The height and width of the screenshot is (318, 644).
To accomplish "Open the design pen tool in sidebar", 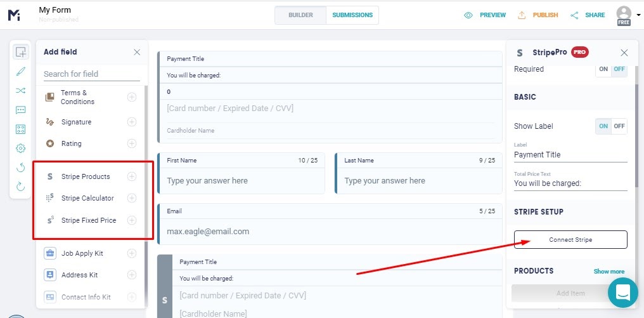I will (x=21, y=71).
